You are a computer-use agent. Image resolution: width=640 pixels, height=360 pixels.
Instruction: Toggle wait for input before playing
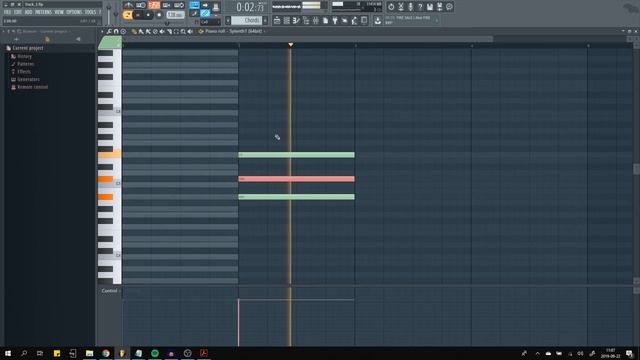pos(141,5)
